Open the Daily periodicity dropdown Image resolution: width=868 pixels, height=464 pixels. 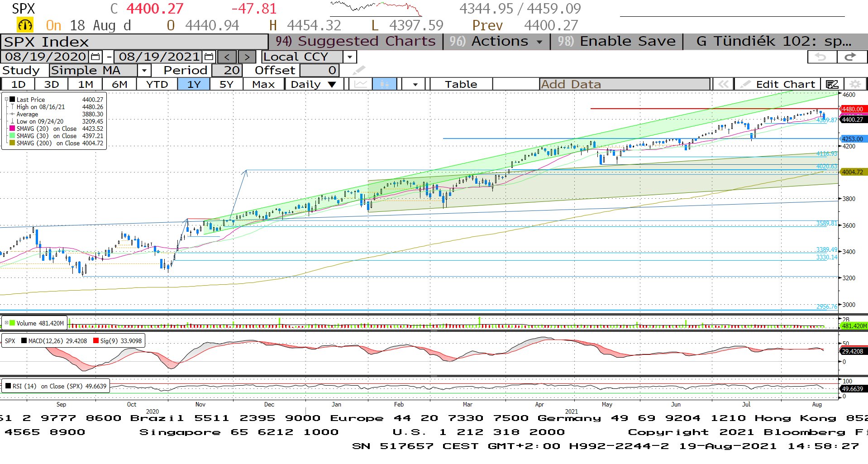[x=313, y=84]
